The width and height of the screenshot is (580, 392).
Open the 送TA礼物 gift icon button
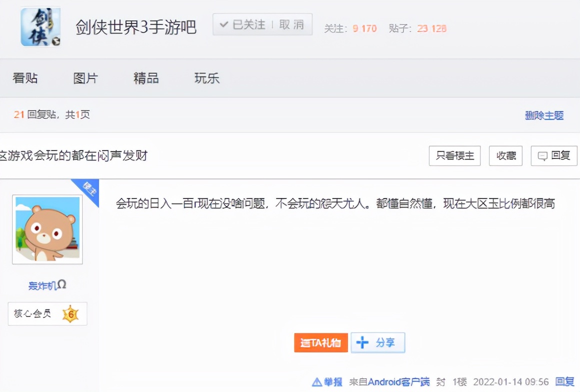(x=320, y=342)
